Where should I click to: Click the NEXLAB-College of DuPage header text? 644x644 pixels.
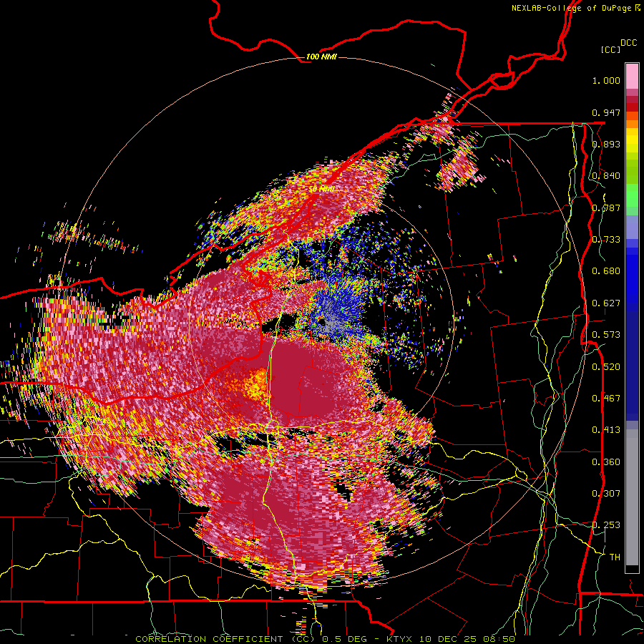point(572,8)
